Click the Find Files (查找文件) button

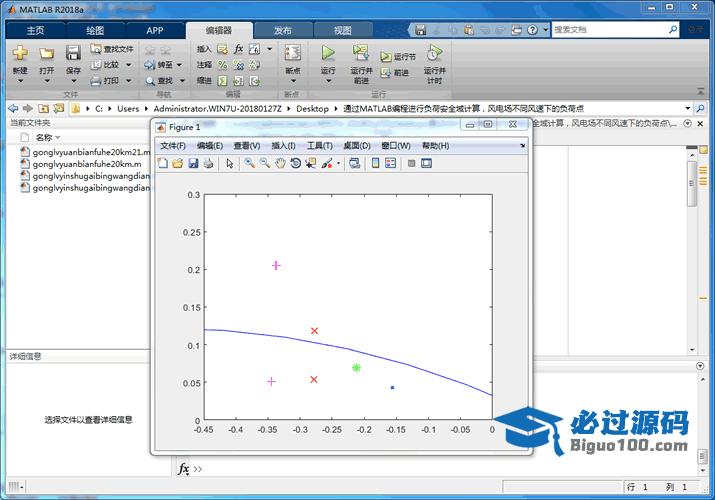[111, 49]
